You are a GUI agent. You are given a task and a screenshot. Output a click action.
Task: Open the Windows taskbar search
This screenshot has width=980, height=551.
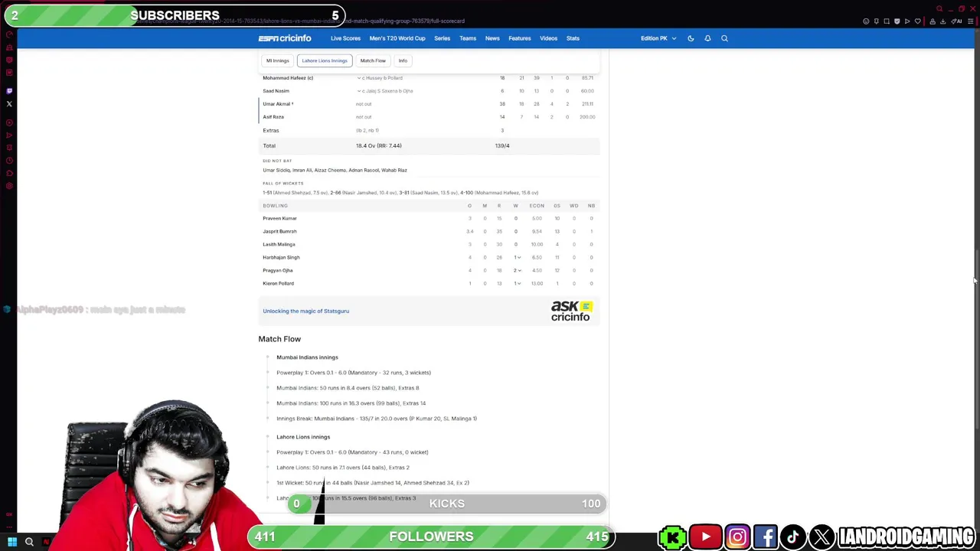[x=29, y=542]
